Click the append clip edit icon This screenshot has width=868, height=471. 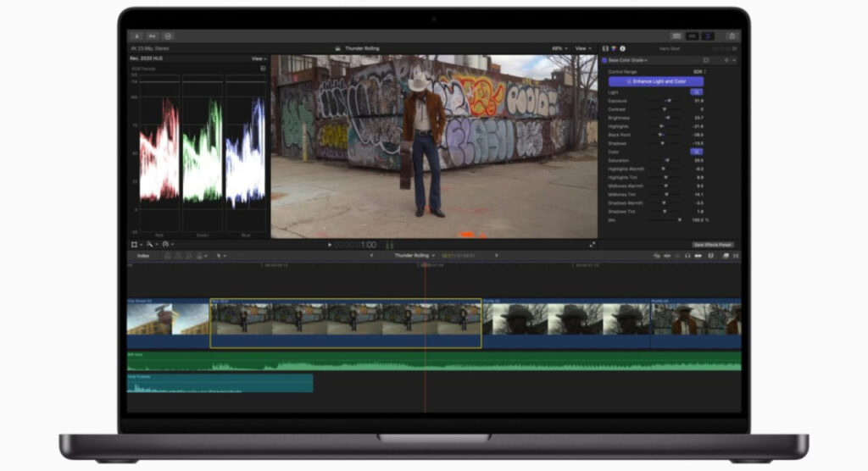point(189,256)
